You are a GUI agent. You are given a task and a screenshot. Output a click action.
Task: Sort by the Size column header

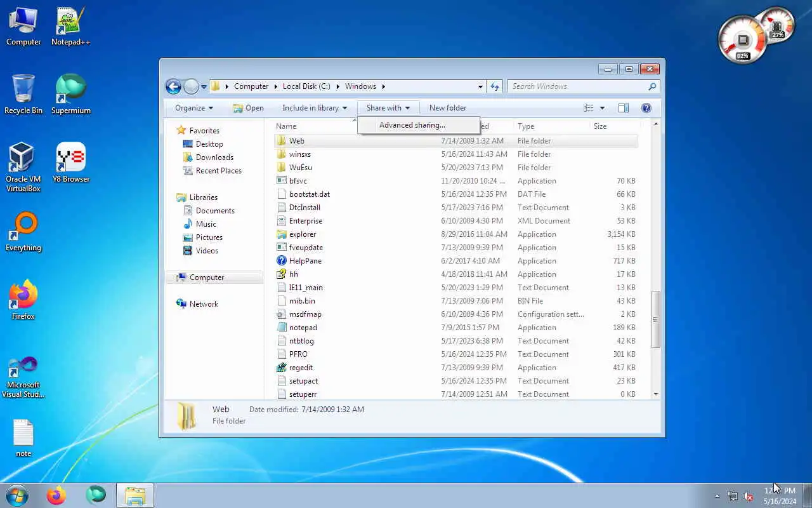tap(600, 126)
